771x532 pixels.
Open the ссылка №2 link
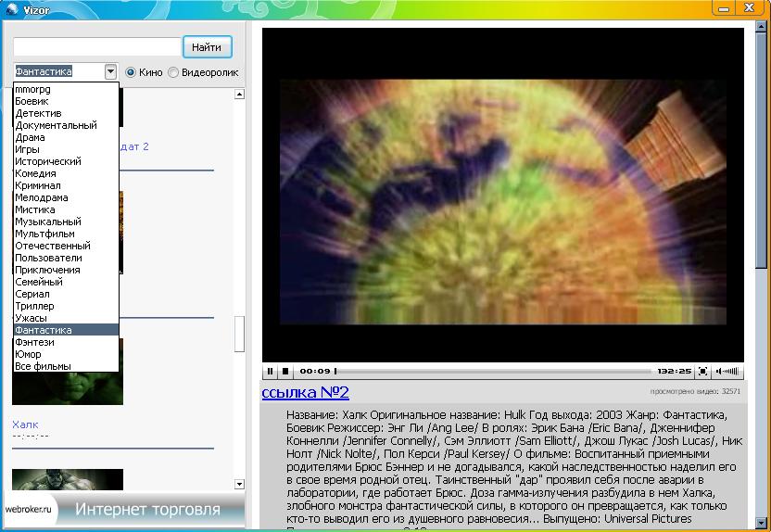pyautogui.click(x=306, y=392)
